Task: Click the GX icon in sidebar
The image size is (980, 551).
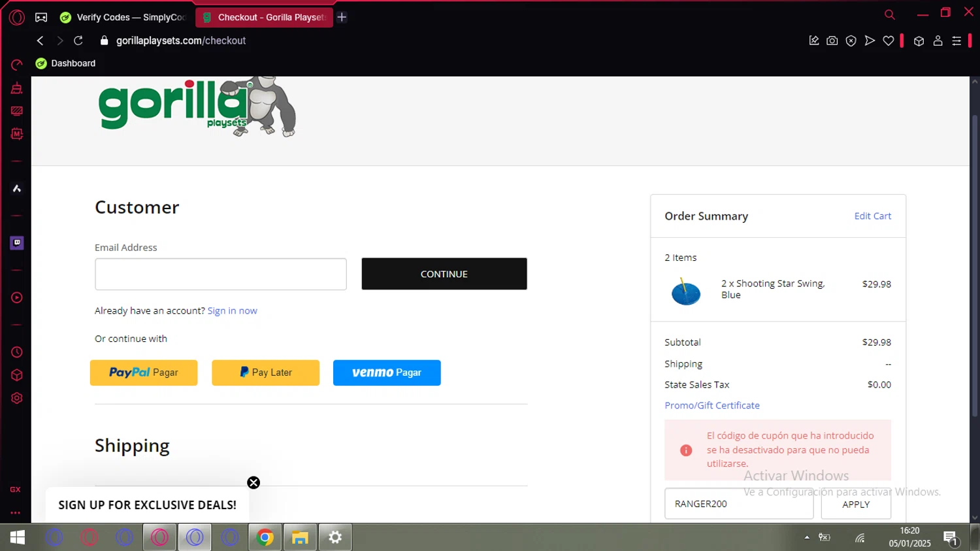Action: pyautogui.click(x=16, y=490)
